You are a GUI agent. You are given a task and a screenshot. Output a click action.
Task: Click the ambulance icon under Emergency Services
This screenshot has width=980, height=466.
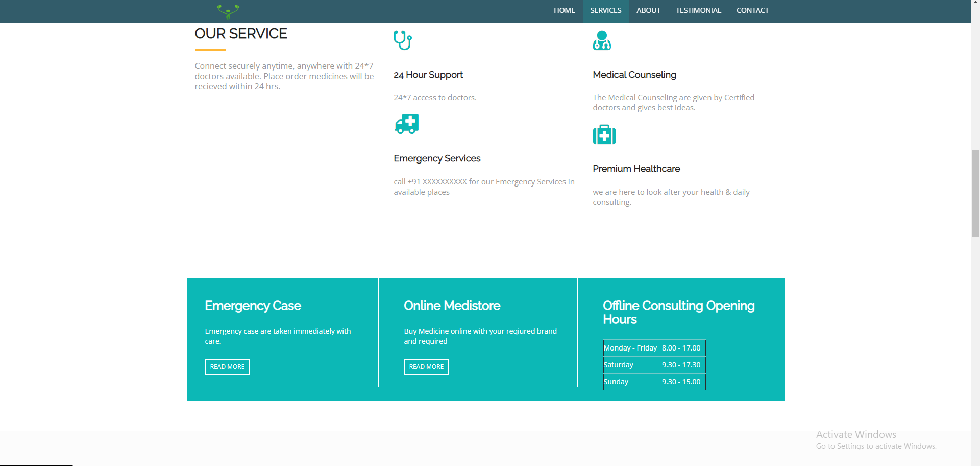[406, 124]
